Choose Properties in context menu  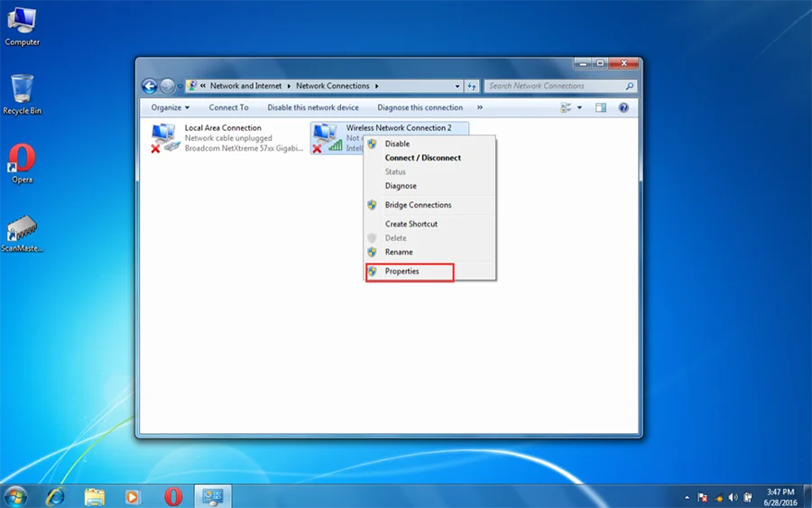[429, 272]
